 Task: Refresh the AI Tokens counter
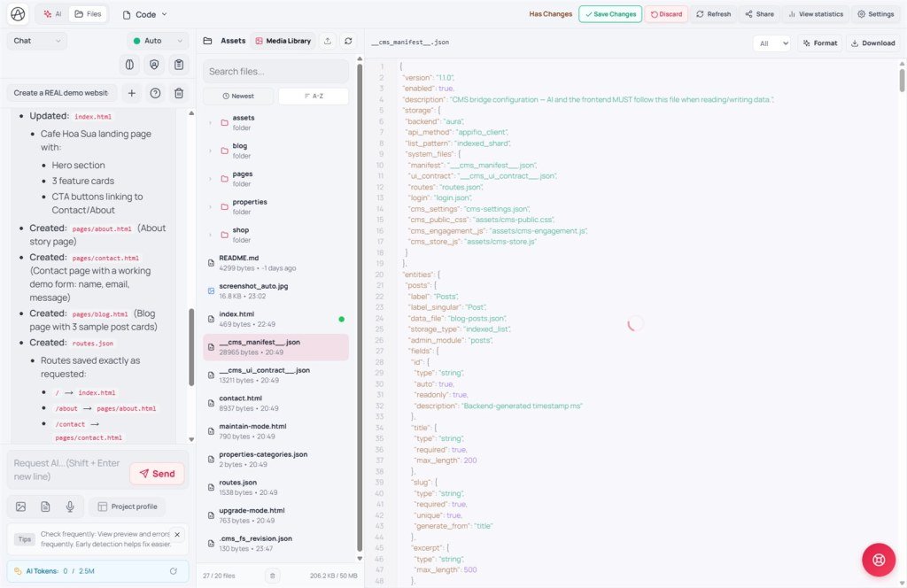(173, 571)
